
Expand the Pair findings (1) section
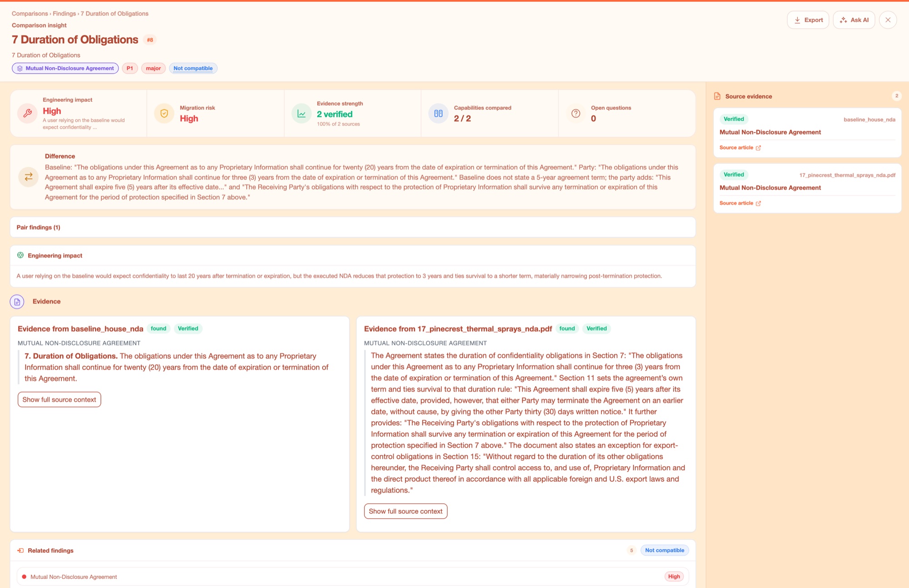point(353,227)
